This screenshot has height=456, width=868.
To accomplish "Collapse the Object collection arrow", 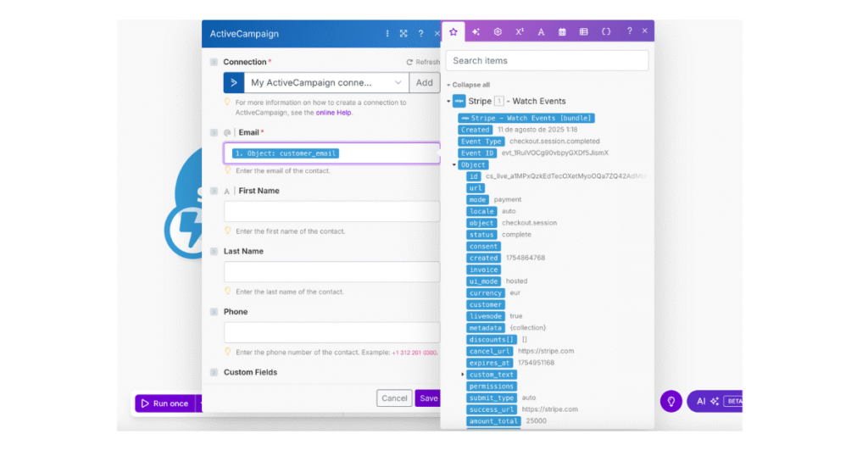I will pos(454,165).
